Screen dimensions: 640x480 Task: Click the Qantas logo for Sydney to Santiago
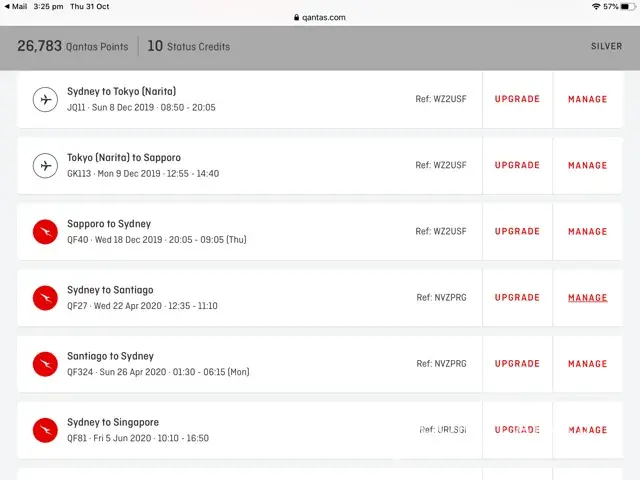[x=45, y=298]
